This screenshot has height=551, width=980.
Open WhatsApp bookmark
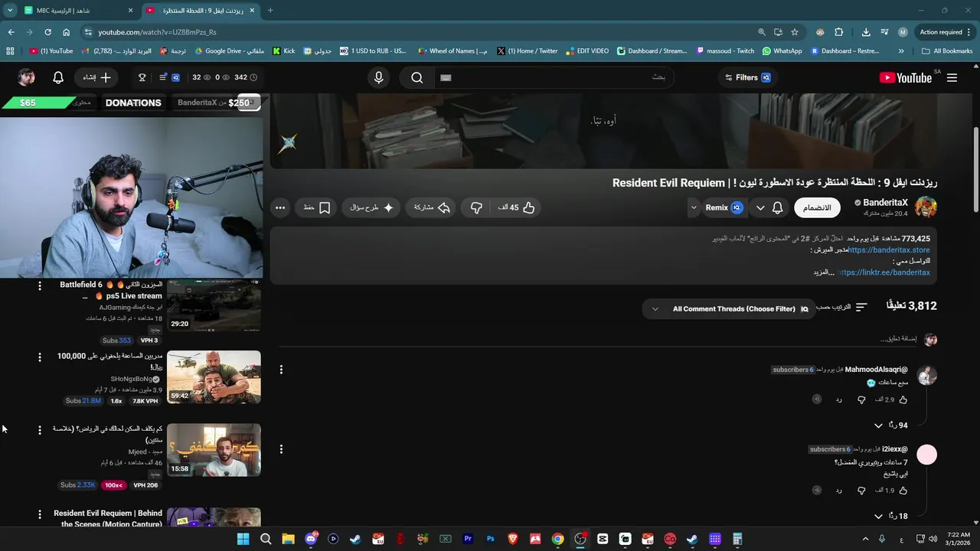pyautogui.click(x=782, y=51)
